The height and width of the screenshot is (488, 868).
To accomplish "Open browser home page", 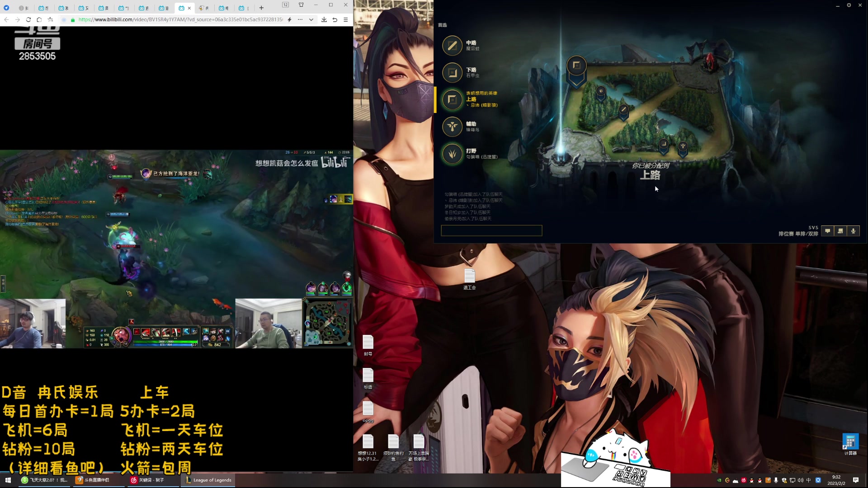I will [x=39, y=19].
